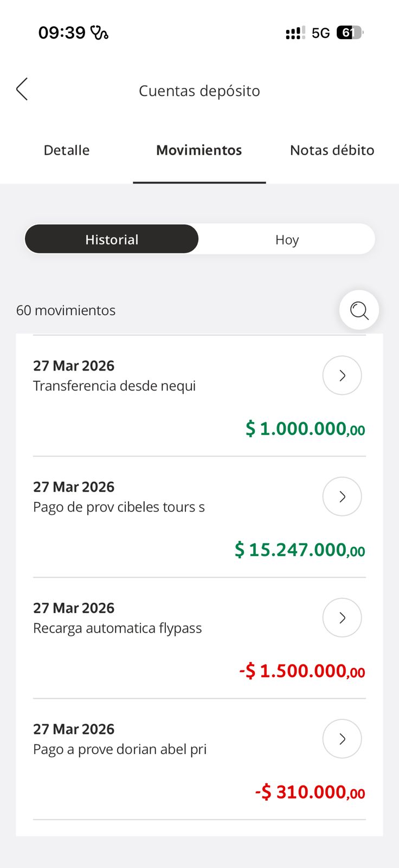This screenshot has height=868, width=399.
Task: Expand Transferencia desde nequi details chevron
Action: pos(342,375)
